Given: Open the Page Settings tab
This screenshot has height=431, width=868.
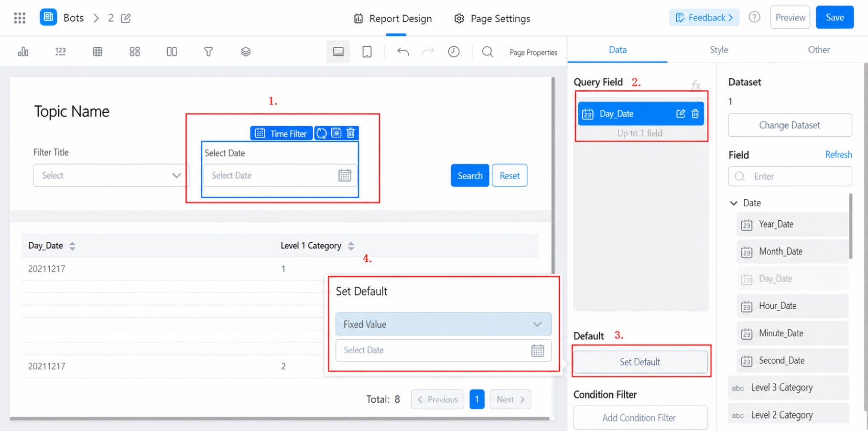Looking at the screenshot, I should click(492, 19).
